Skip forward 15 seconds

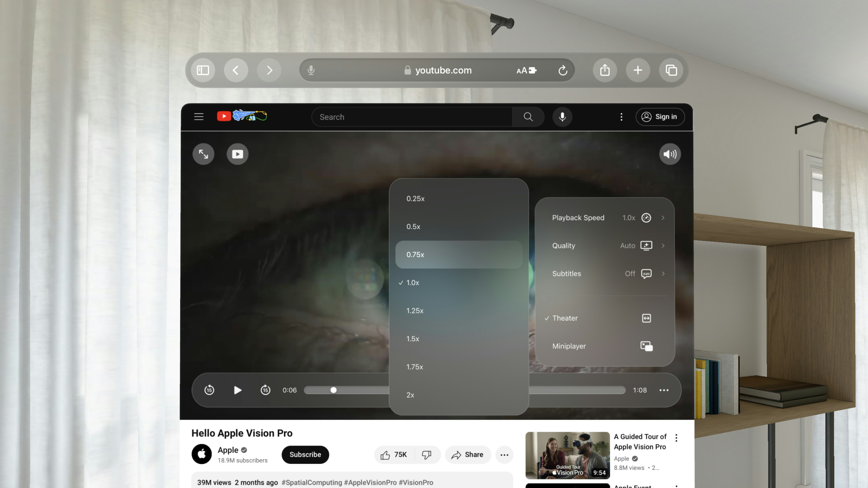coord(266,390)
